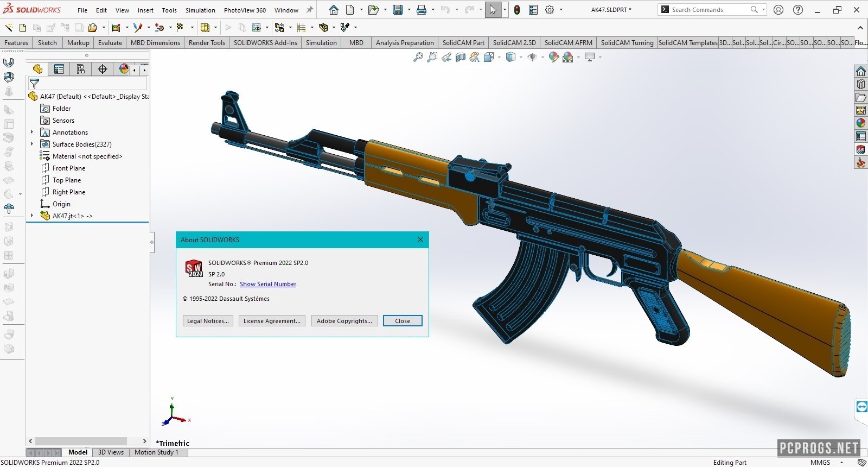Open the dropdown arrow next to Options gear
This screenshot has height=467, width=868.
pos(561,10)
